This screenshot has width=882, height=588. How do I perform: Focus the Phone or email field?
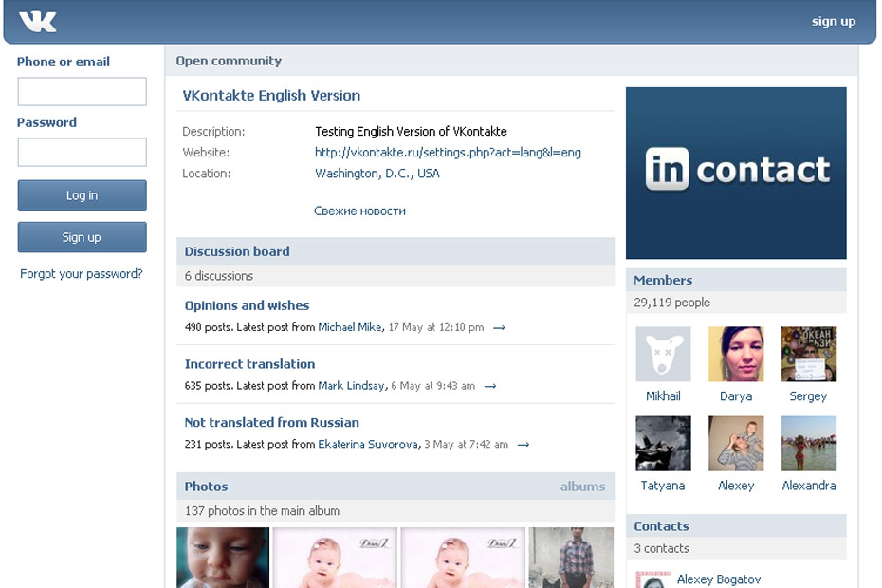(x=83, y=92)
